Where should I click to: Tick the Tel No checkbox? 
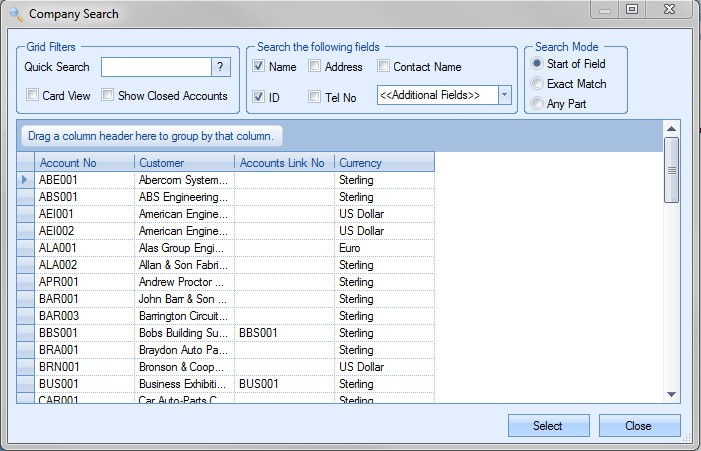[314, 97]
